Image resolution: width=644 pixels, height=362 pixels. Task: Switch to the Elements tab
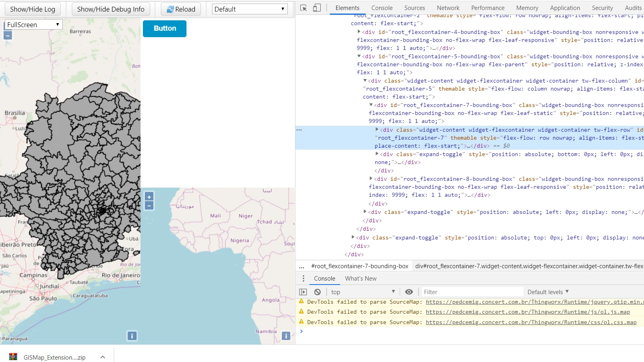coord(347,8)
